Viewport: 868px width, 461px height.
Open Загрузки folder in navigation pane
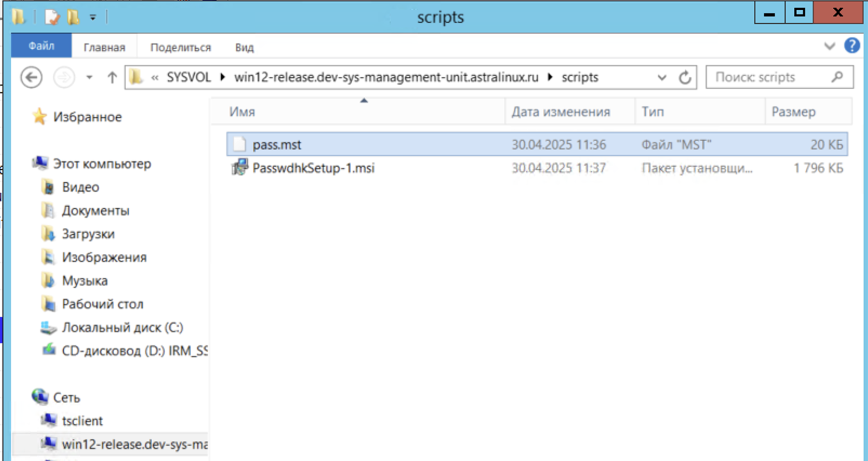(88, 234)
